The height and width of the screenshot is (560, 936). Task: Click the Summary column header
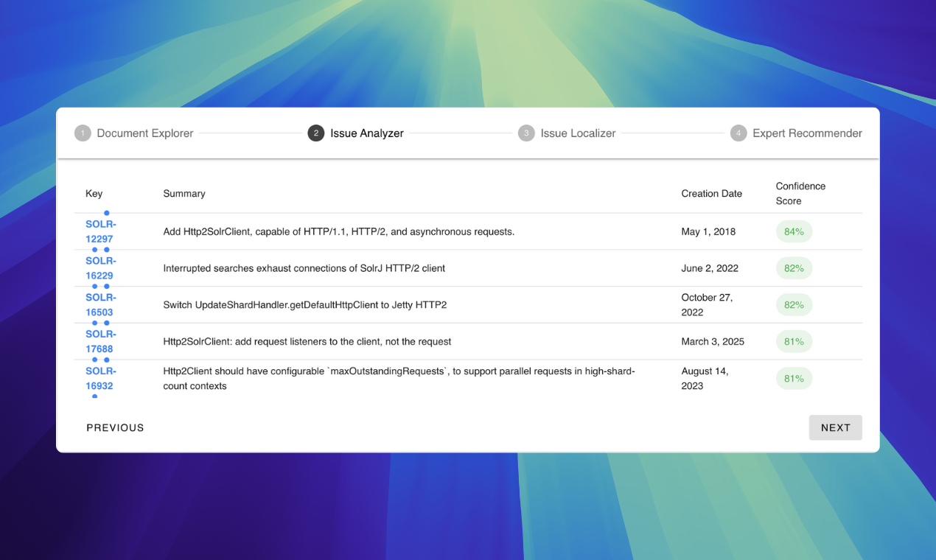pyautogui.click(x=184, y=194)
